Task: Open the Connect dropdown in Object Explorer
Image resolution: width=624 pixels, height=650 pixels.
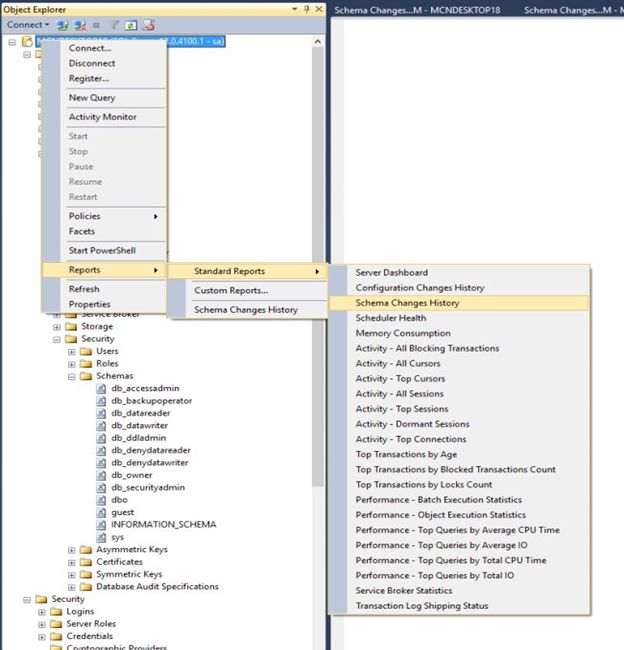Action: click(x=28, y=25)
